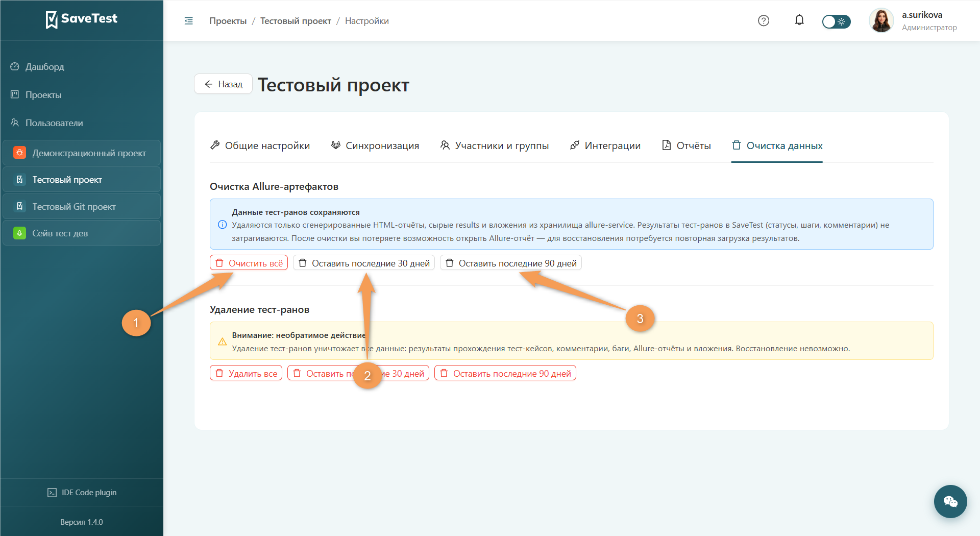The width and height of the screenshot is (980, 536).
Task: Click Тестовый проект breadcrumb link
Action: tap(296, 21)
